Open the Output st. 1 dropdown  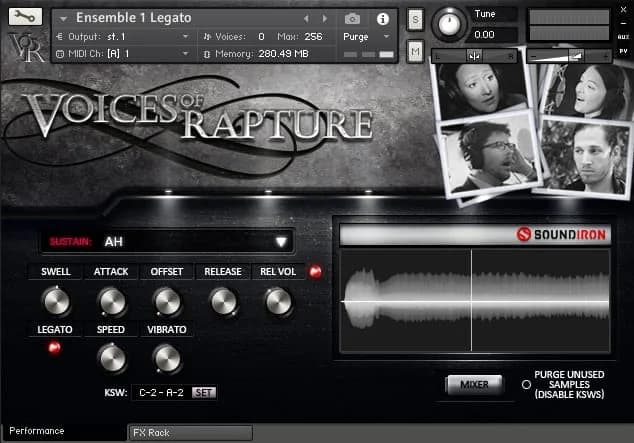pyautogui.click(x=123, y=37)
